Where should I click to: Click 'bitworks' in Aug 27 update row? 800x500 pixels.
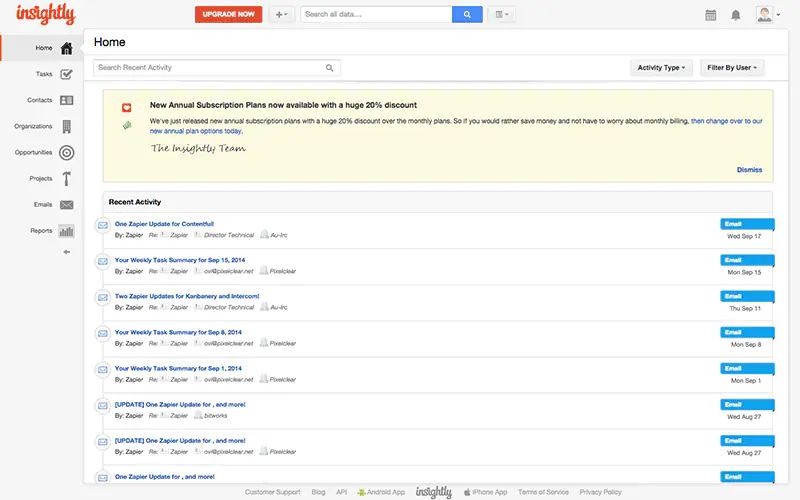pos(215,416)
